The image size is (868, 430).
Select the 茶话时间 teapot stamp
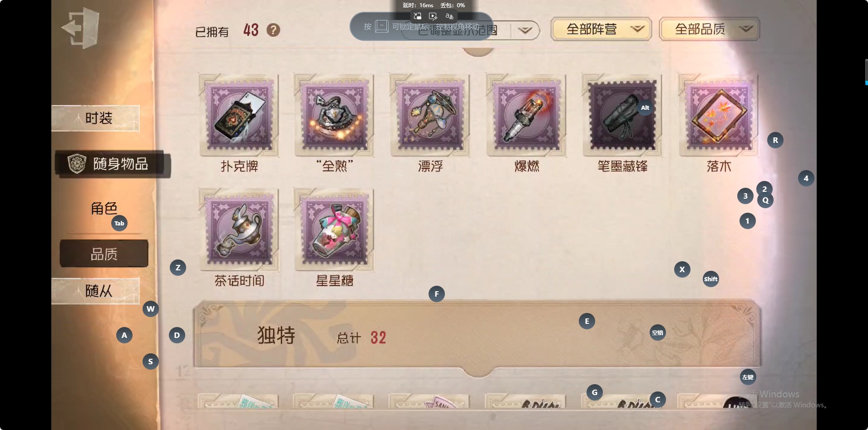pos(239,230)
